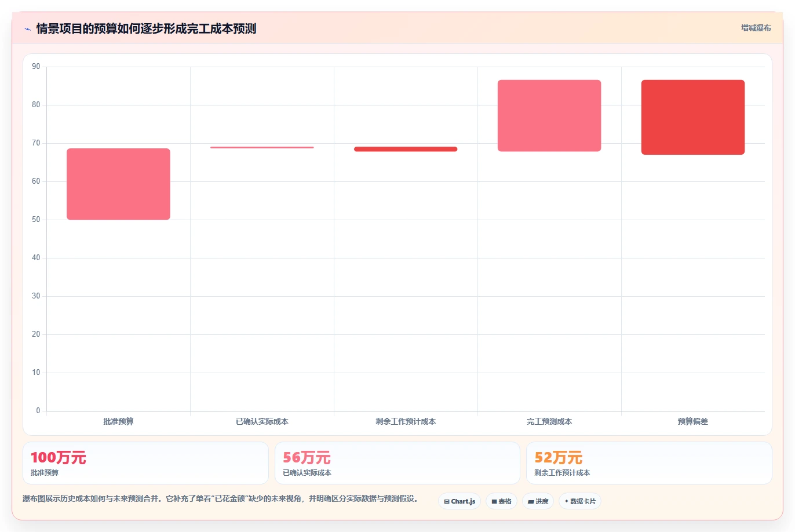This screenshot has width=795, height=532.
Task: Click the thin 已确认实际成本 bar
Action: [x=262, y=147]
